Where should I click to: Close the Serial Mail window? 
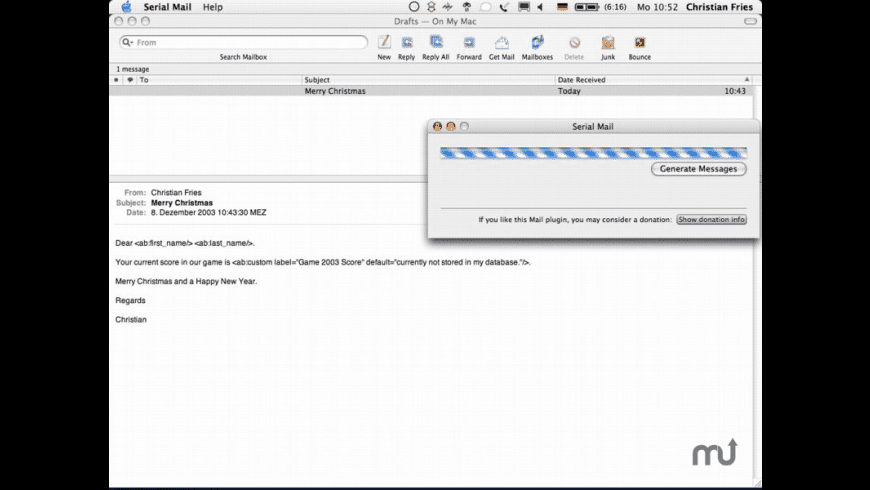(x=437, y=127)
